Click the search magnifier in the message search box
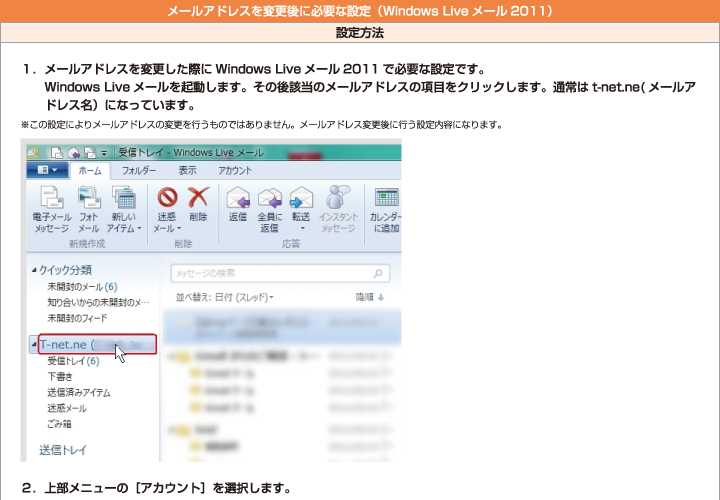 tap(378, 273)
